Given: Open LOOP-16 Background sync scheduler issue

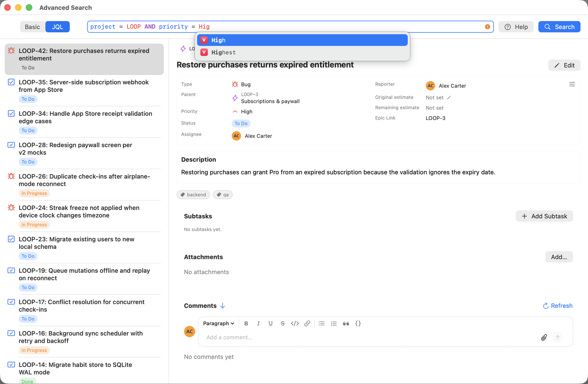Looking at the screenshot, I should [x=84, y=342].
